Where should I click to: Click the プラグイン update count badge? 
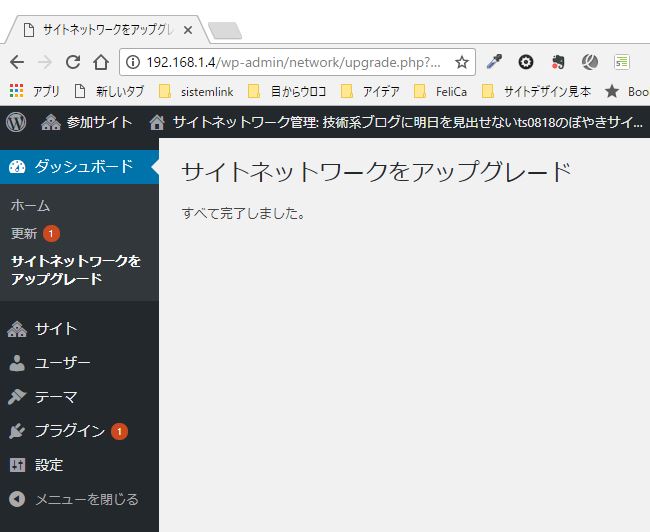pos(119,432)
